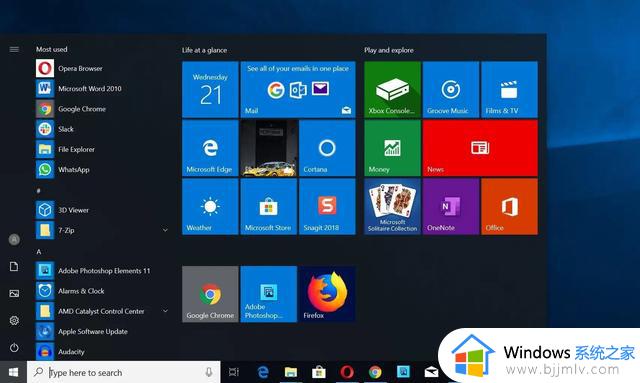Focus the 'Type here to search' box
Image resolution: width=640 pixels, height=383 pixels.
coord(124,372)
